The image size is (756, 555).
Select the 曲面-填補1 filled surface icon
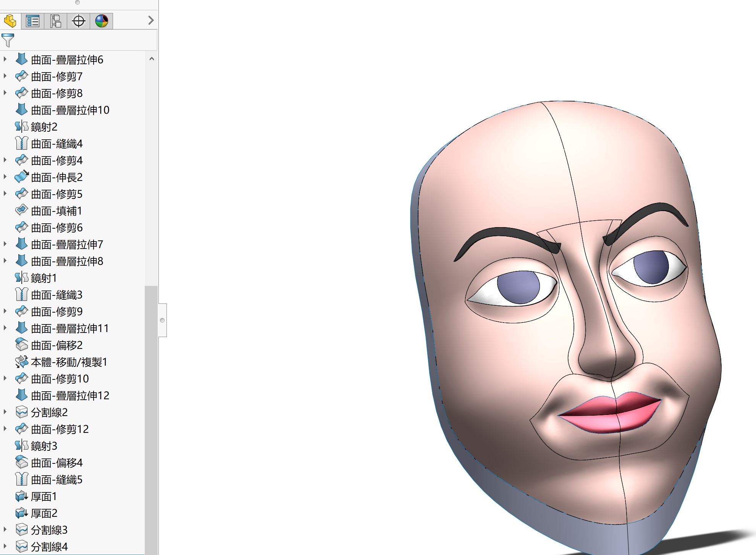(22, 210)
